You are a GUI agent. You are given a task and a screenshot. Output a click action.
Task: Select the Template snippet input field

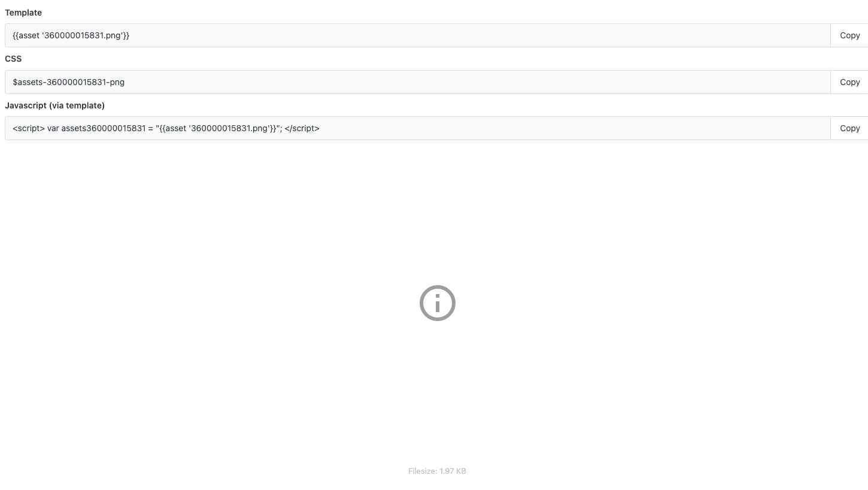point(418,35)
